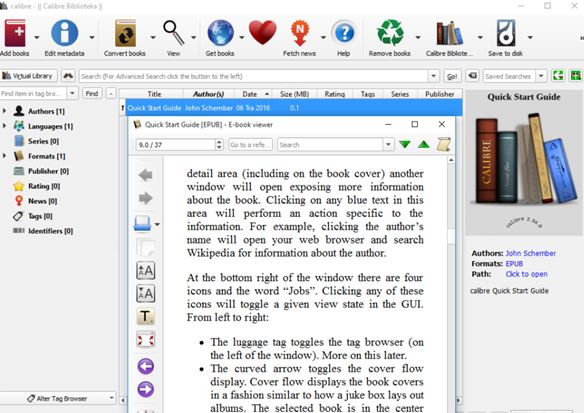584x413 pixels.
Task: Sort by Publisher column header
Action: coord(440,94)
